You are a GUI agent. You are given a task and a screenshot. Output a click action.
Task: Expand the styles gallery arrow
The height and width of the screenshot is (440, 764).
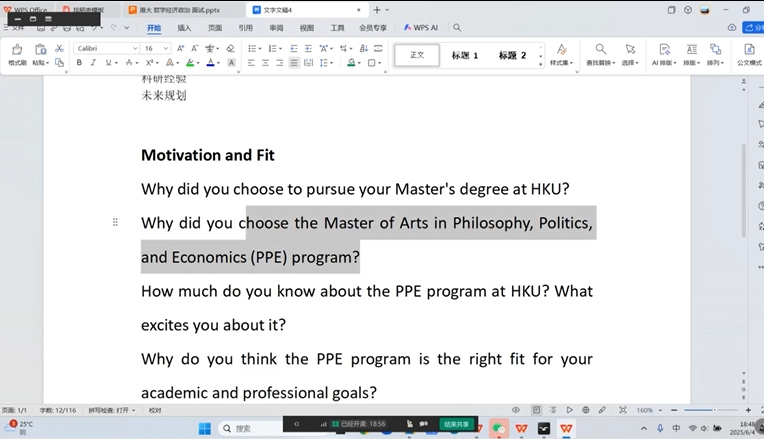(541, 62)
